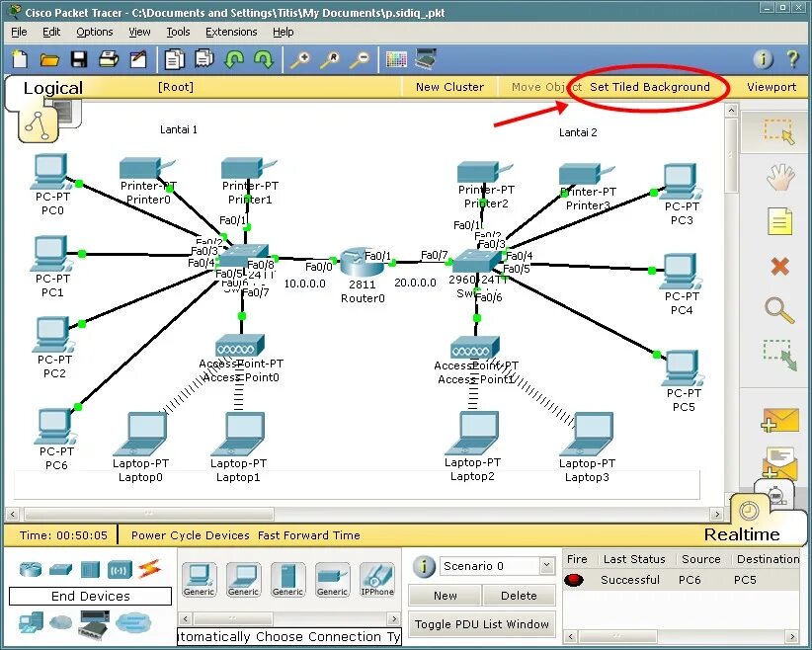Click the red Fire indicator for PC6
Viewport: 812px width, 650px height.
tap(574, 580)
